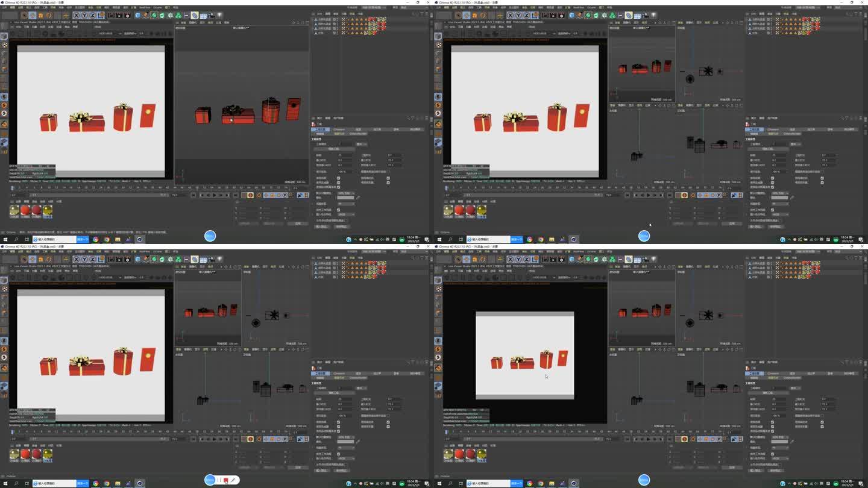Toggle X axis lock in top-right window
The image size is (868, 488).
click(x=511, y=16)
